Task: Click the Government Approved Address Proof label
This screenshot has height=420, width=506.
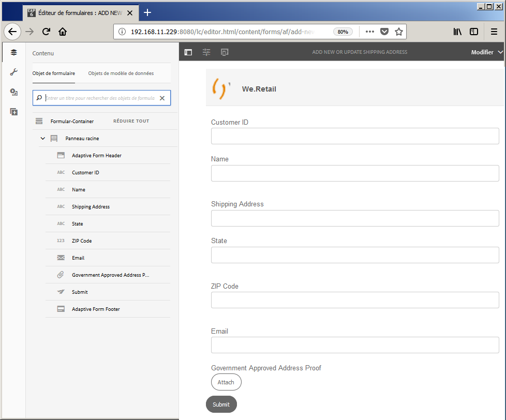Action: coord(266,368)
